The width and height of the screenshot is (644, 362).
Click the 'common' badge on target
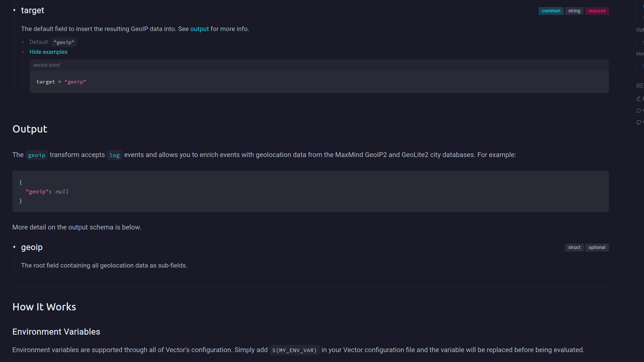tap(551, 11)
